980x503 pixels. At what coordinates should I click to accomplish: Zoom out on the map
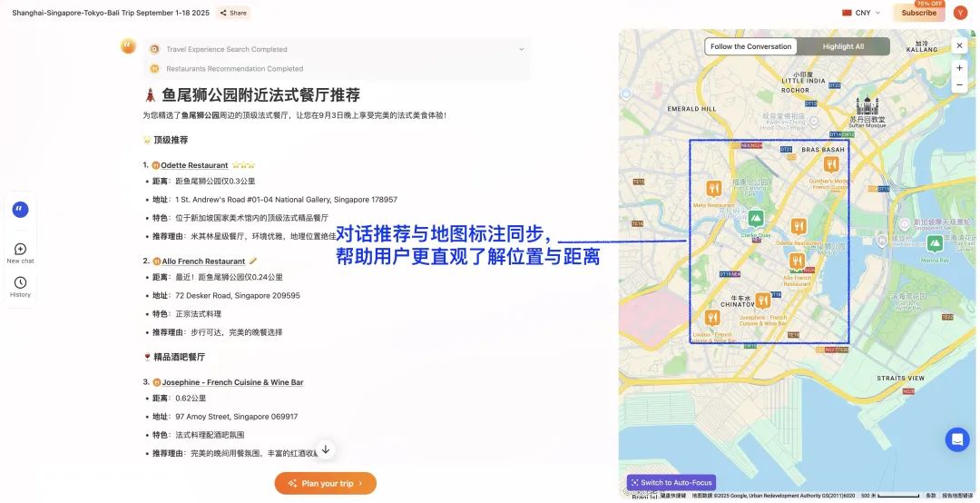tap(959, 85)
